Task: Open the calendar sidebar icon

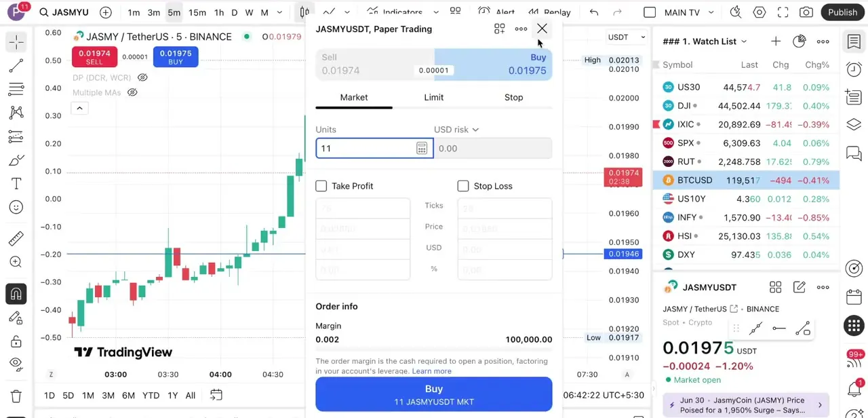Action: (x=854, y=297)
